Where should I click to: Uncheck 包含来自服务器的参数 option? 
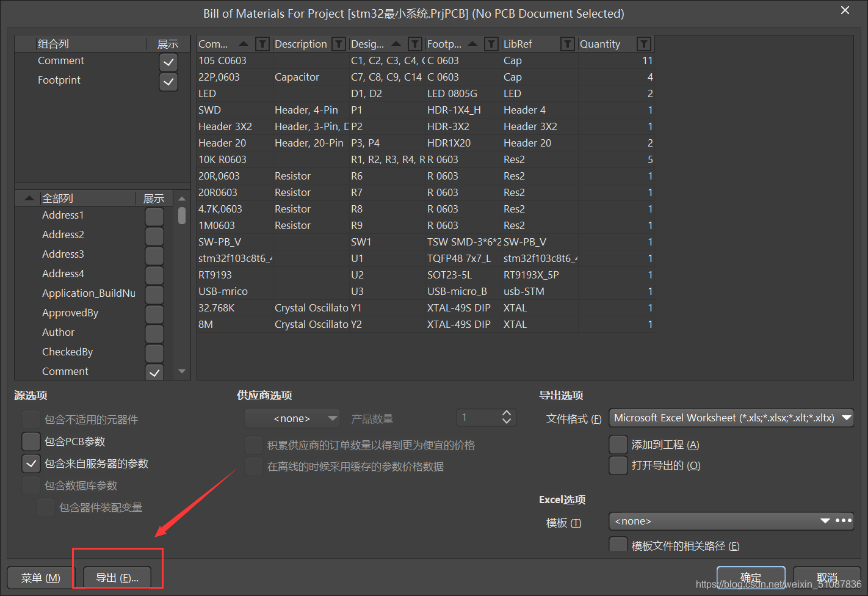point(31,463)
